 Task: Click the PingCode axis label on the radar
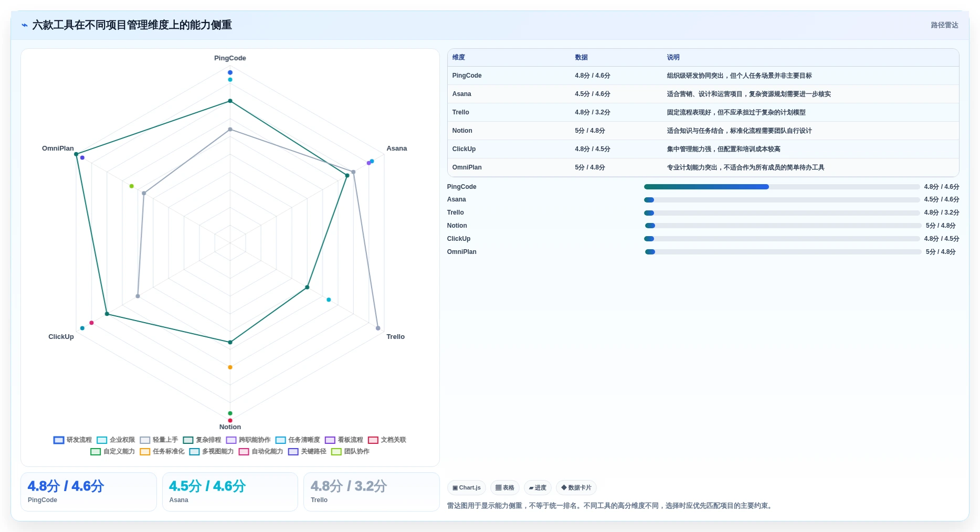coord(230,58)
